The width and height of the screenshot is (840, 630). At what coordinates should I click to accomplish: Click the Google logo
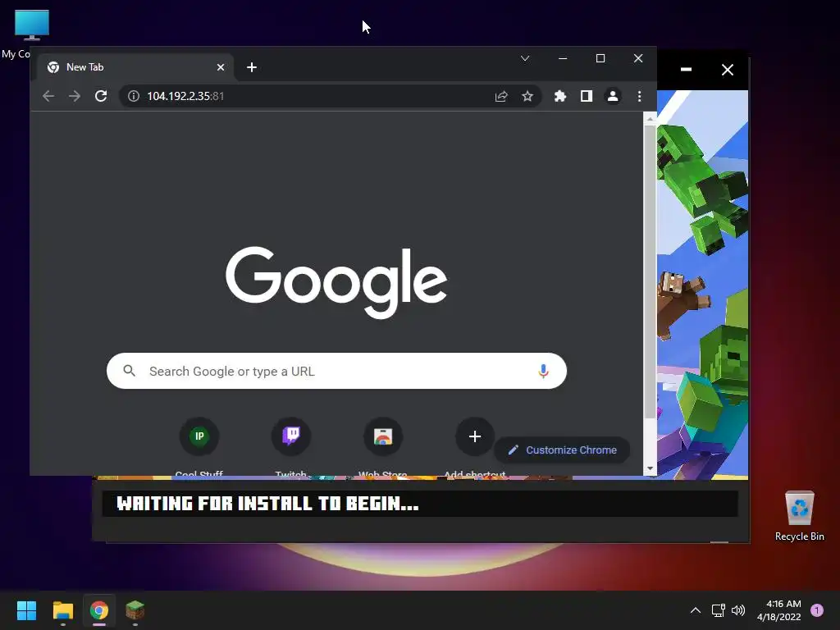coord(336,282)
